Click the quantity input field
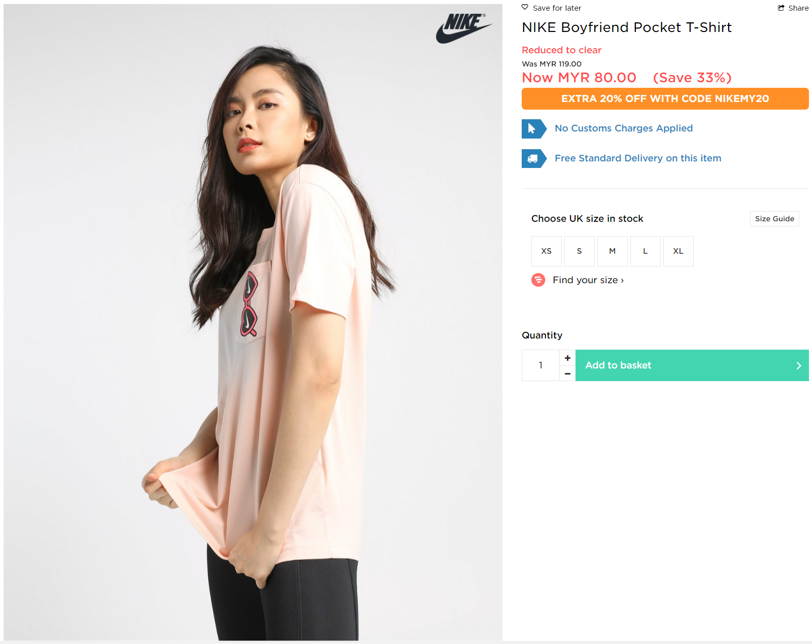812x644 pixels. click(540, 365)
